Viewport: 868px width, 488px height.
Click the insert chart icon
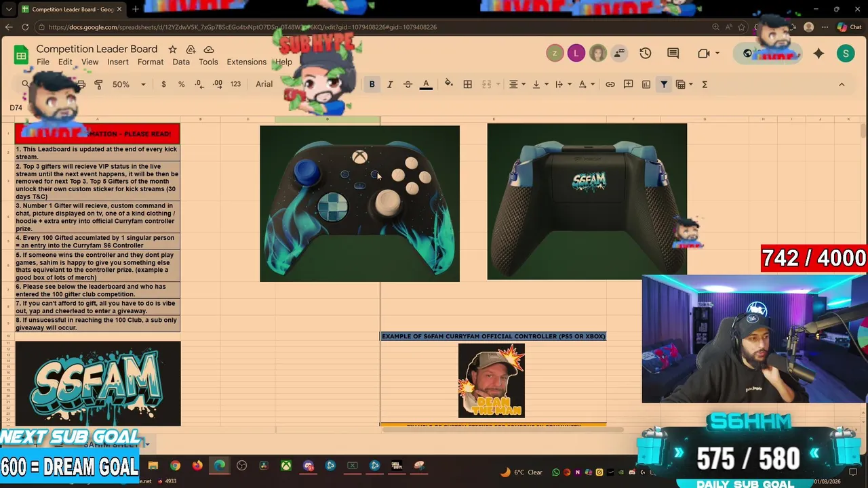click(646, 84)
